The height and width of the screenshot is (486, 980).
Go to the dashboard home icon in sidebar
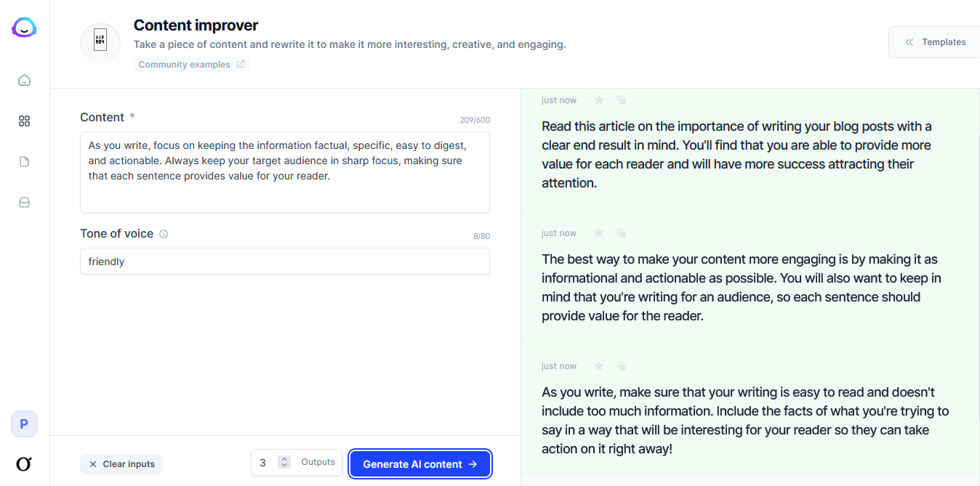pos(24,80)
